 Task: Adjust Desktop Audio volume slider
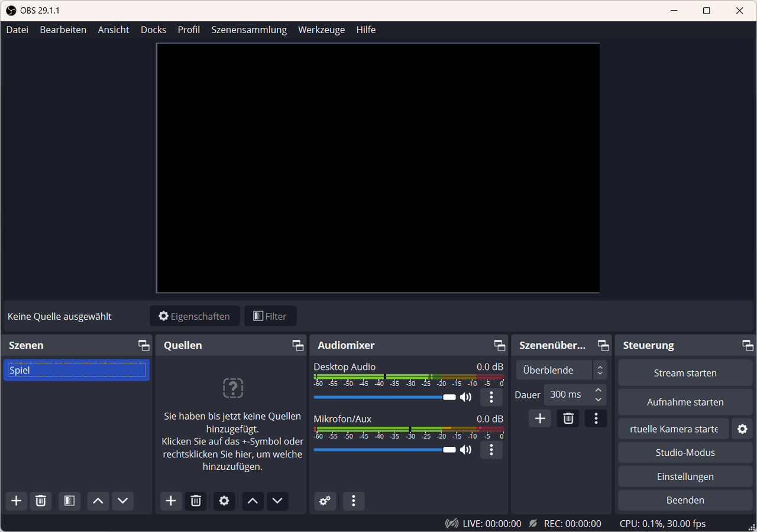[x=384, y=397]
